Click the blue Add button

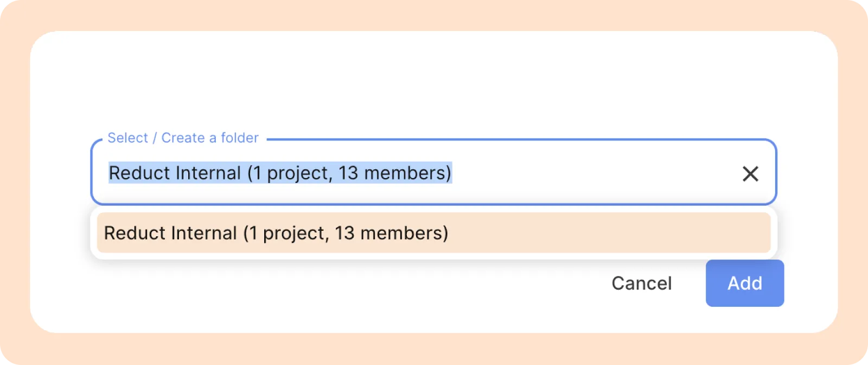click(x=744, y=283)
